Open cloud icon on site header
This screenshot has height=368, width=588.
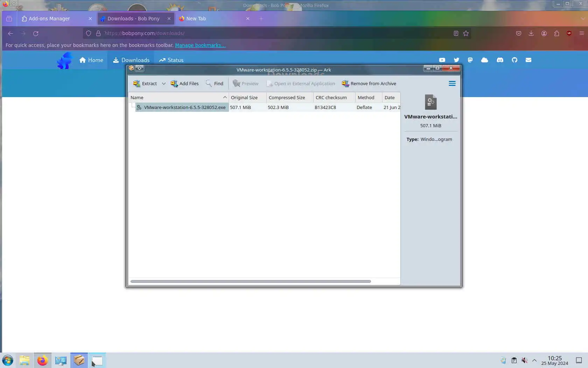(x=484, y=60)
